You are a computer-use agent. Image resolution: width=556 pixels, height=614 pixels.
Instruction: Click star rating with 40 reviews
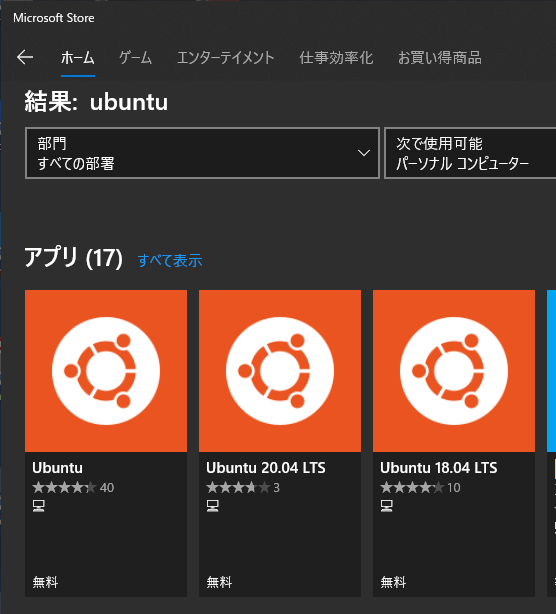point(73,488)
